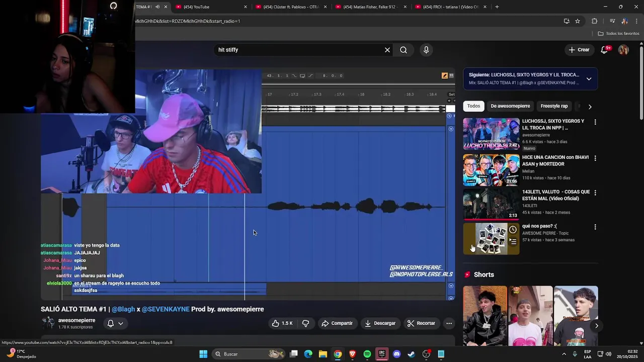Open Brave browser from taskbar
Image resolution: width=644 pixels, height=362 pixels.
pos(352,354)
